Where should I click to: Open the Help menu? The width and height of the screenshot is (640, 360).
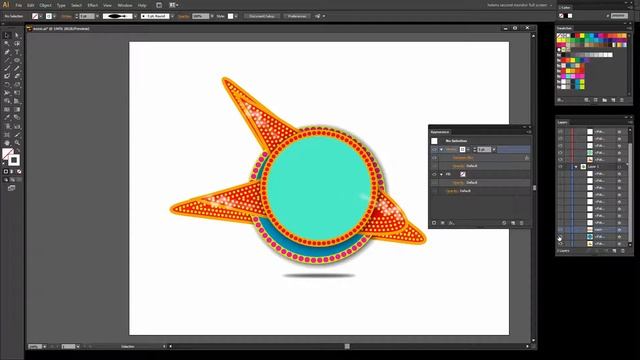tap(142, 5)
